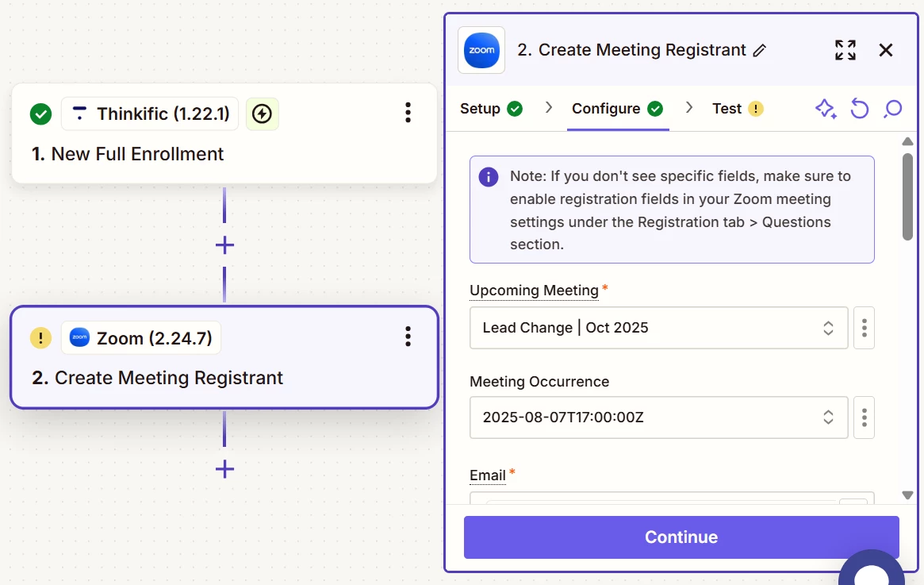Switch to the Configure tab
This screenshot has width=924, height=585.
618,109
